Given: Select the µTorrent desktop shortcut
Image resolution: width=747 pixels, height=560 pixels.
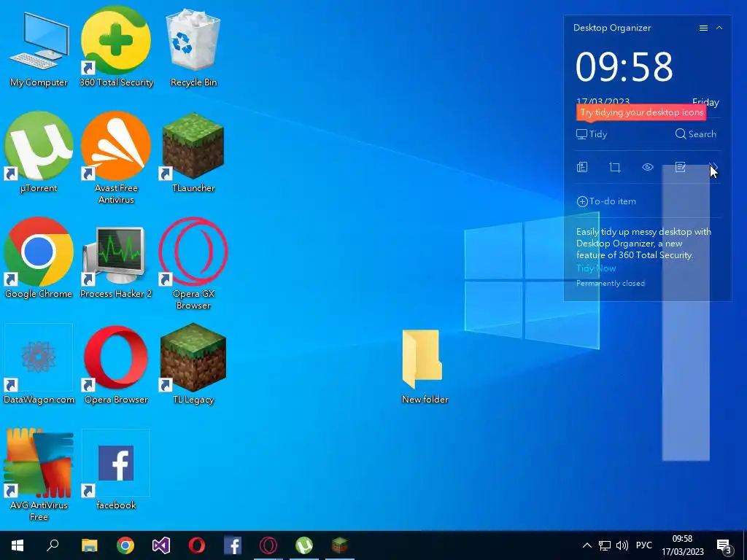Looking at the screenshot, I should pos(39,152).
